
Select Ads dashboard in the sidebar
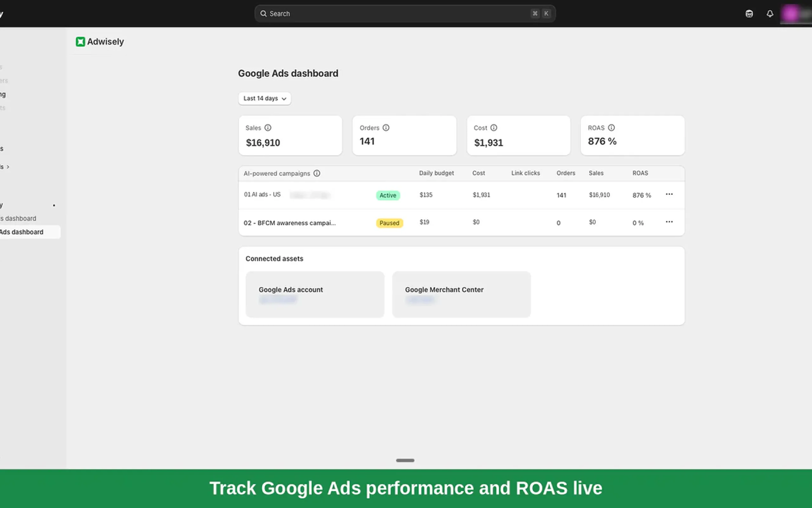pos(29,232)
